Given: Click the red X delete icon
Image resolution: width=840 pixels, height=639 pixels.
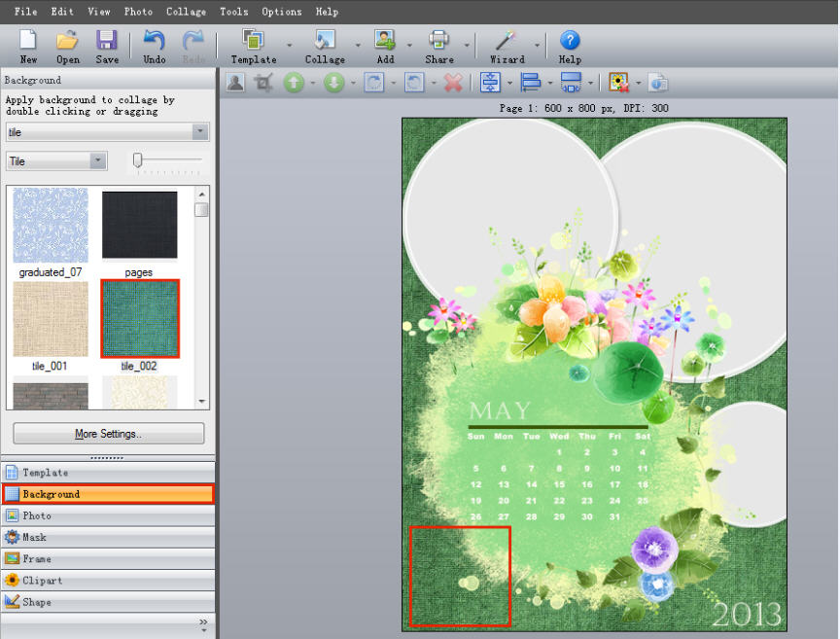Looking at the screenshot, I should 453,83.
